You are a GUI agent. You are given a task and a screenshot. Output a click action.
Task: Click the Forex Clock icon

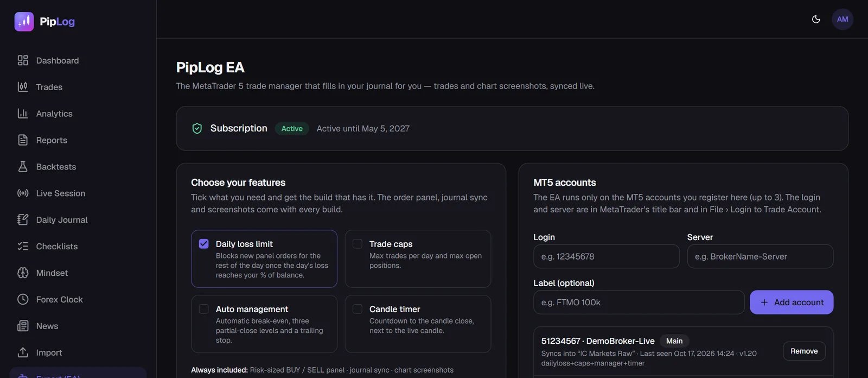(x=23, y=300)
